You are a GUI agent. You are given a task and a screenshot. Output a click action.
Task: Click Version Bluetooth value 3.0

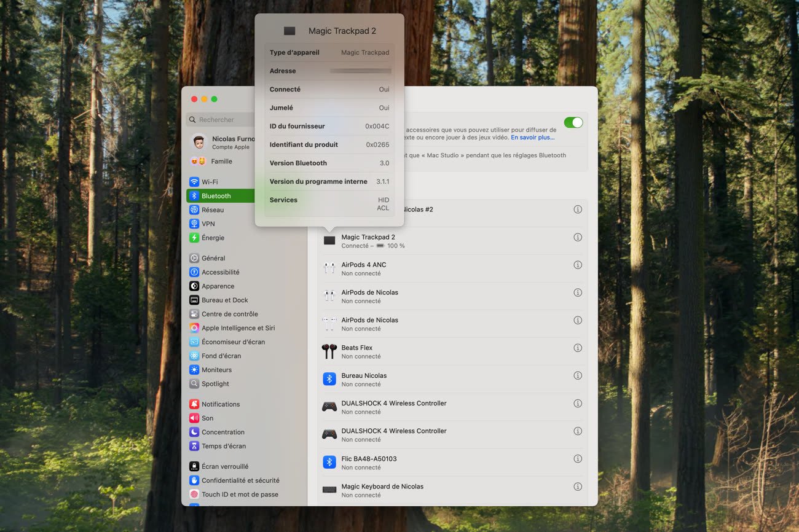click(385, 163)
